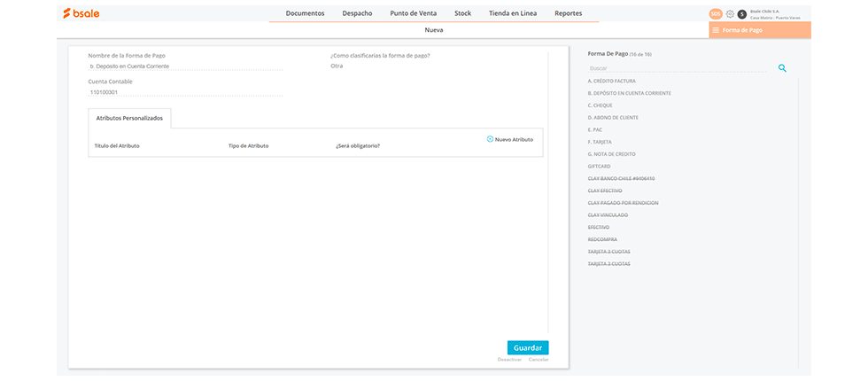This screenshot has height=381, width=868.
Task: Click the hamburger icon beside Forma de Pago
Action: [x=716, y=30]
